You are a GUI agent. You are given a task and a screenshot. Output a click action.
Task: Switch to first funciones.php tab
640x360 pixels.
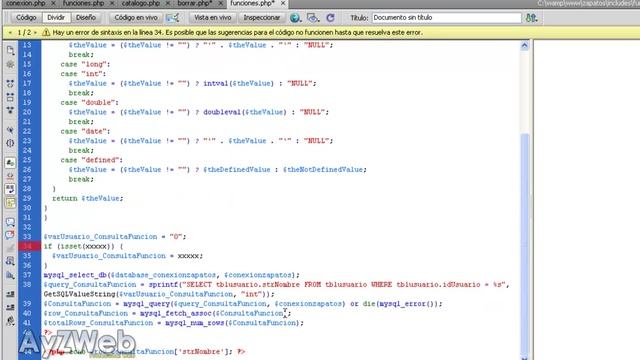[x=83, y=3]
